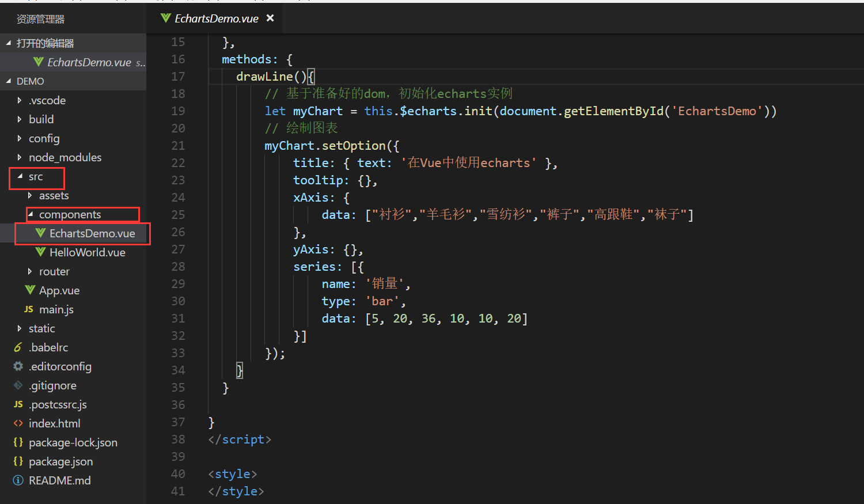The image size is (864, 504).
Task: Open package-lock.json file
Action: tap(73, 442)
